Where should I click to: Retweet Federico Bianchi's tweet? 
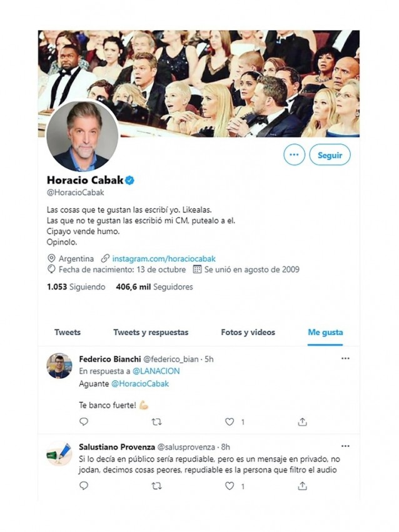point(157,422)
